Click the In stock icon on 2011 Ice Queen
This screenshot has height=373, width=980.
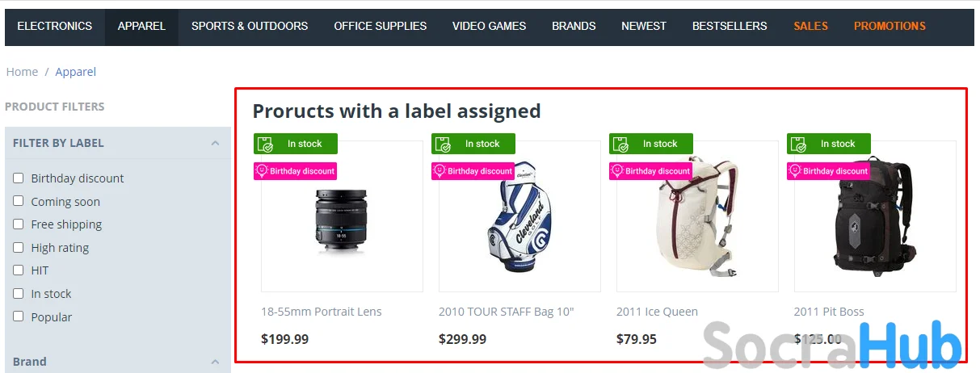(x=621, y=145)
